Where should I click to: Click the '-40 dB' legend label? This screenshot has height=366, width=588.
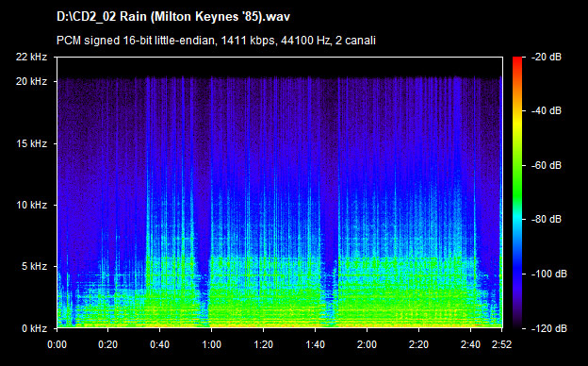(546, 110)
